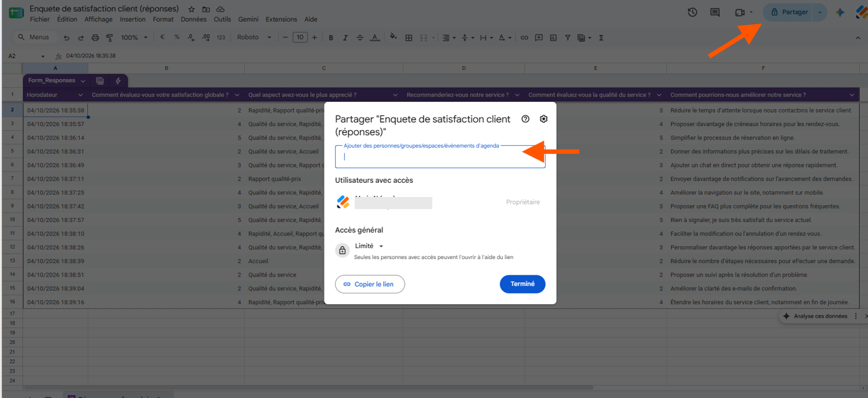Click the borders icon
This screenshot has height=398, width=868.
[409, 38]
